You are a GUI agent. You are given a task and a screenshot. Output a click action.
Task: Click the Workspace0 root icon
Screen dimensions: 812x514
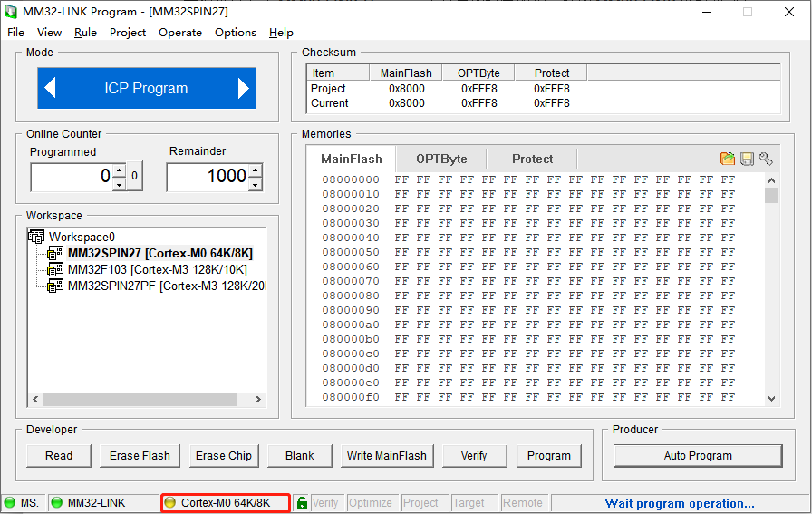pyautogui.click(x=36, y=237)
